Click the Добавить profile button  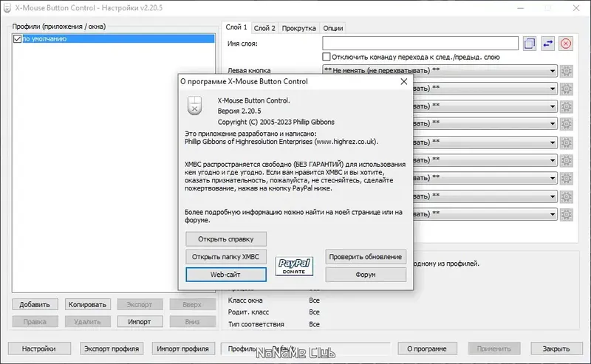(x=35, y=304)
